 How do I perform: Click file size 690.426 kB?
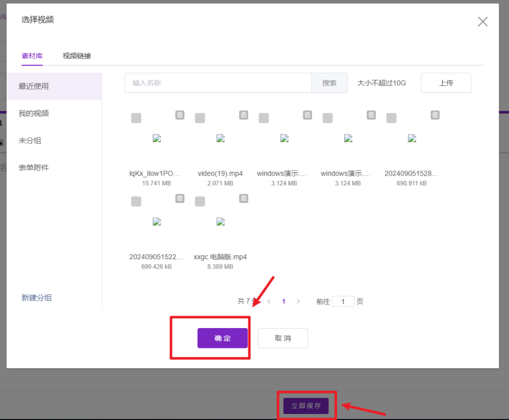point(157,266)
